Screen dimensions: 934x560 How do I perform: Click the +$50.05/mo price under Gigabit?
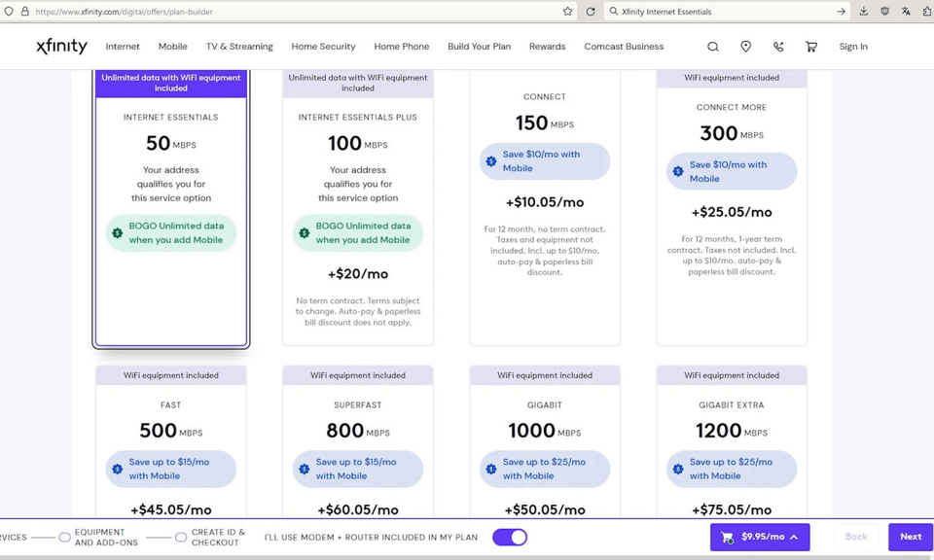click(545, 510)
